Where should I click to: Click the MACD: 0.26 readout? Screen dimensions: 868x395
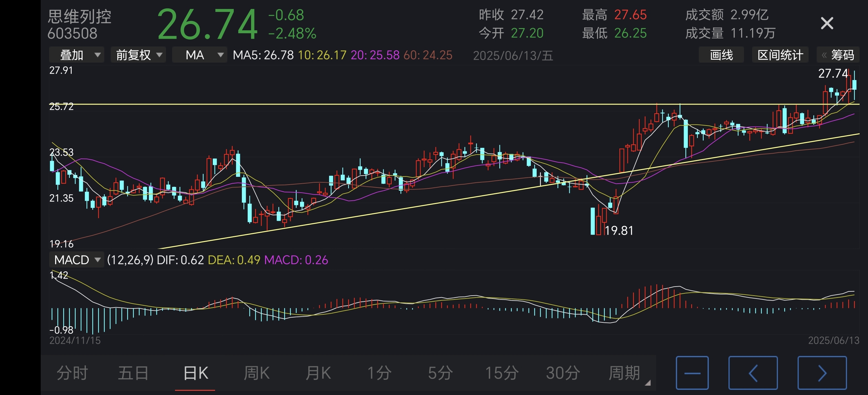point(296,260)
